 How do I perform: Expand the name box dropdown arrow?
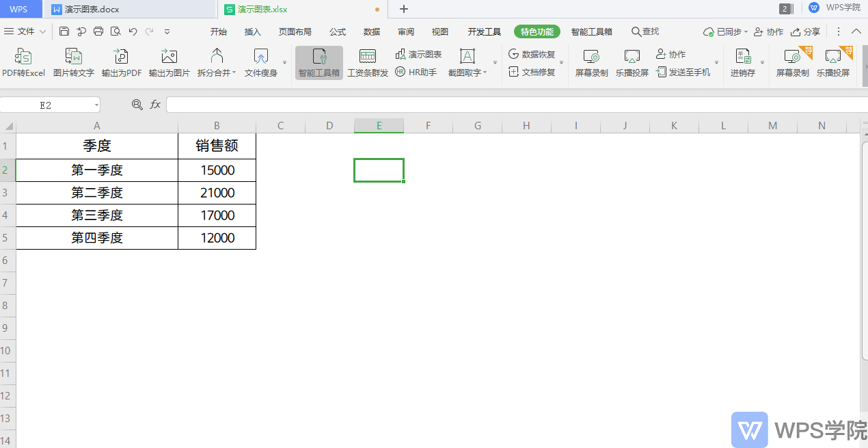click(96, 105)
